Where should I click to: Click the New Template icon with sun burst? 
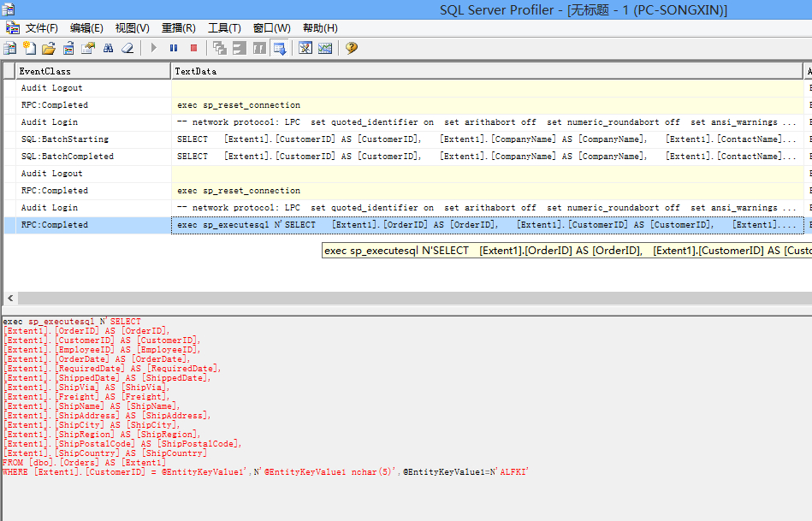(x=29, y=48)
